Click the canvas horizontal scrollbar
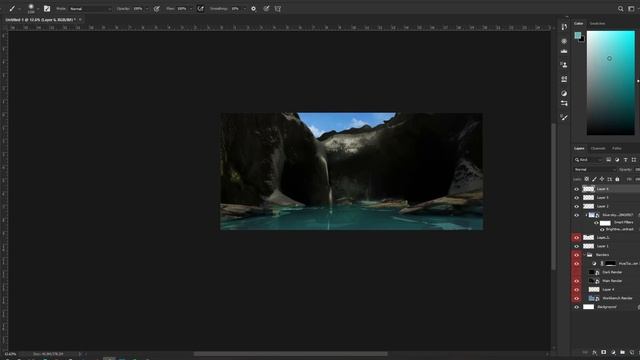The image size is (640, 360). pos(290,354)
